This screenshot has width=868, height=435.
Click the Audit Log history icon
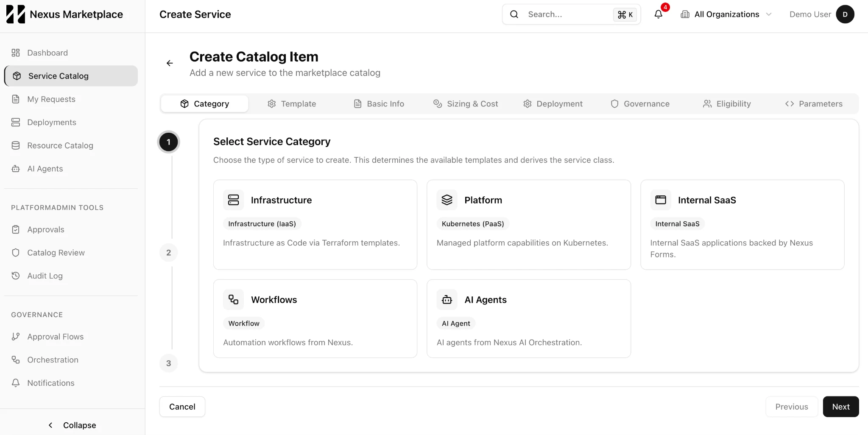click(x=16, y=276)
